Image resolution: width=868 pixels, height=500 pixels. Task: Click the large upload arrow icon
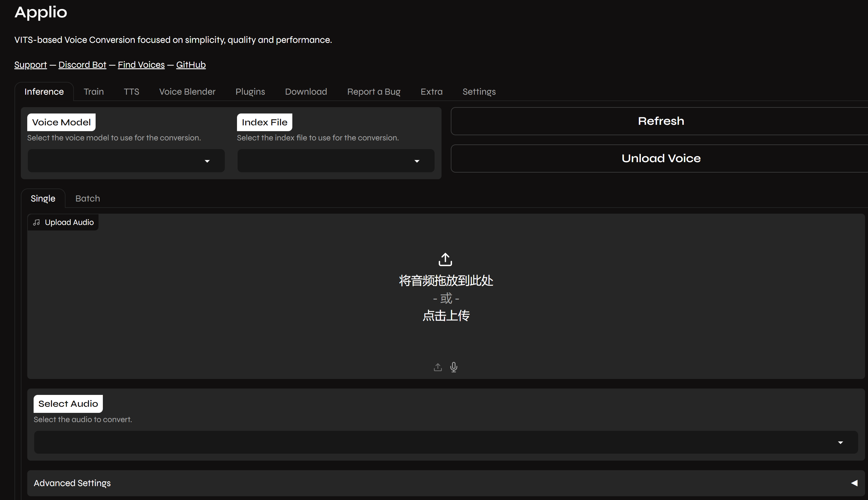(x=445, y=260)
